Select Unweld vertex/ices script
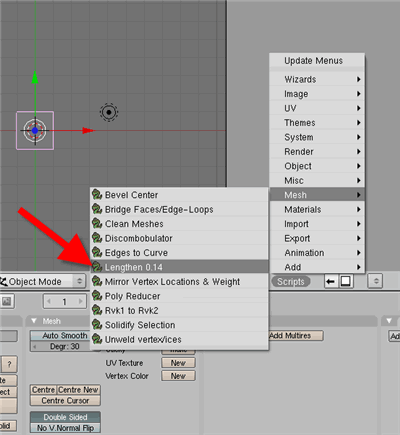Viewport: 400px width, 435px height. (x=179, y=339)
